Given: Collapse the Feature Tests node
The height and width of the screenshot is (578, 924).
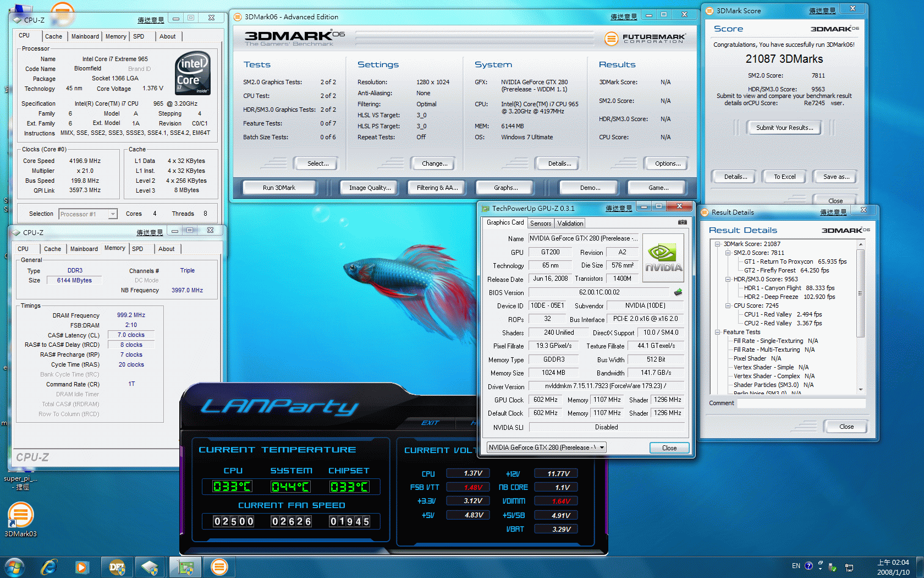Looking at the screenshot, I should pyautogui.click(x=717, y=332).
